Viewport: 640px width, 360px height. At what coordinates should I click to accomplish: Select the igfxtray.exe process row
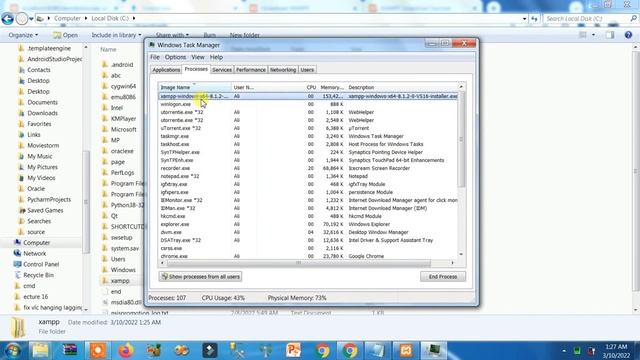[308, 184]
